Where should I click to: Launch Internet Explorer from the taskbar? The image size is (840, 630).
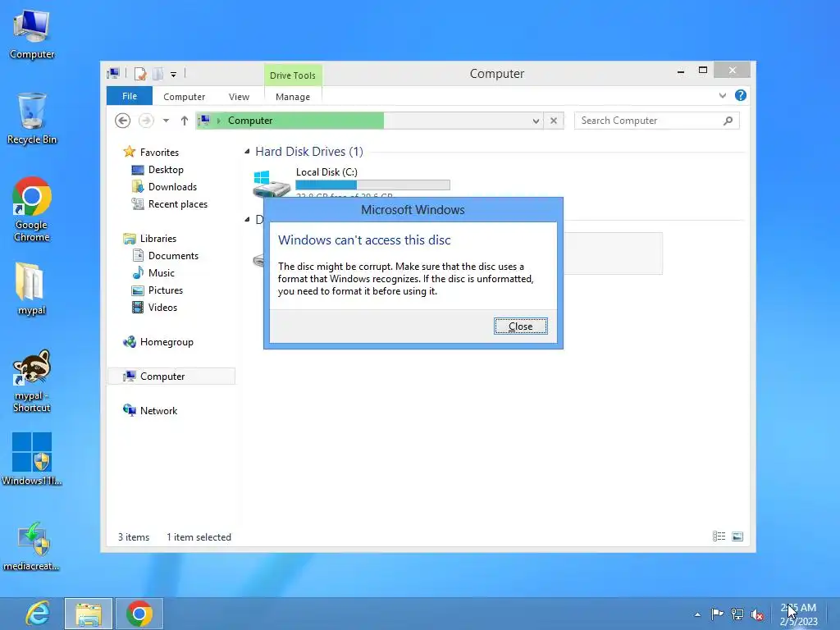click(x=38, y=614)
